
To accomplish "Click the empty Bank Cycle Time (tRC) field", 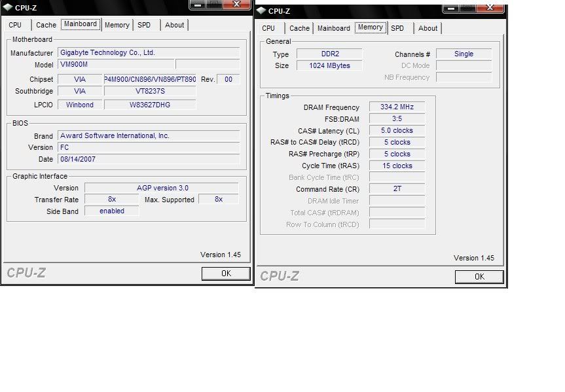I will 397,177.
